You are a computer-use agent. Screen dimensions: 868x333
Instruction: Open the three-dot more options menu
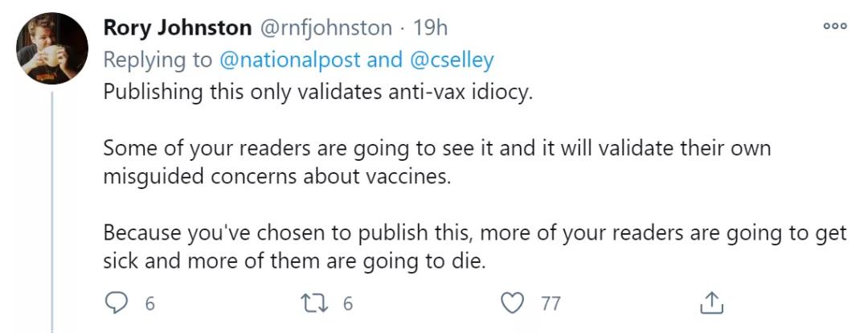(835, 27)
